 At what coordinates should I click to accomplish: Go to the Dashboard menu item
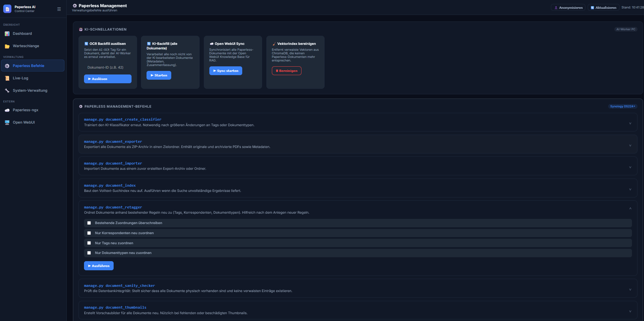click(x=22, y=34)
